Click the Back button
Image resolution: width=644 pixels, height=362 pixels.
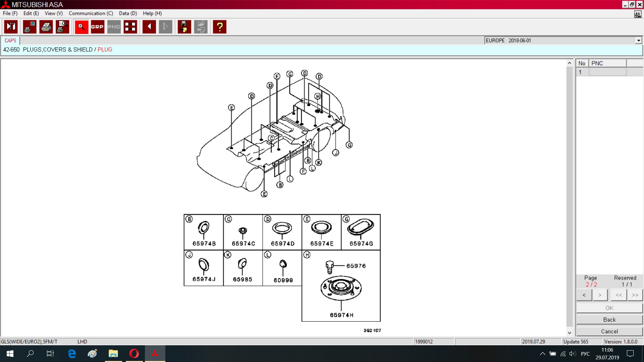pos(609,319)
